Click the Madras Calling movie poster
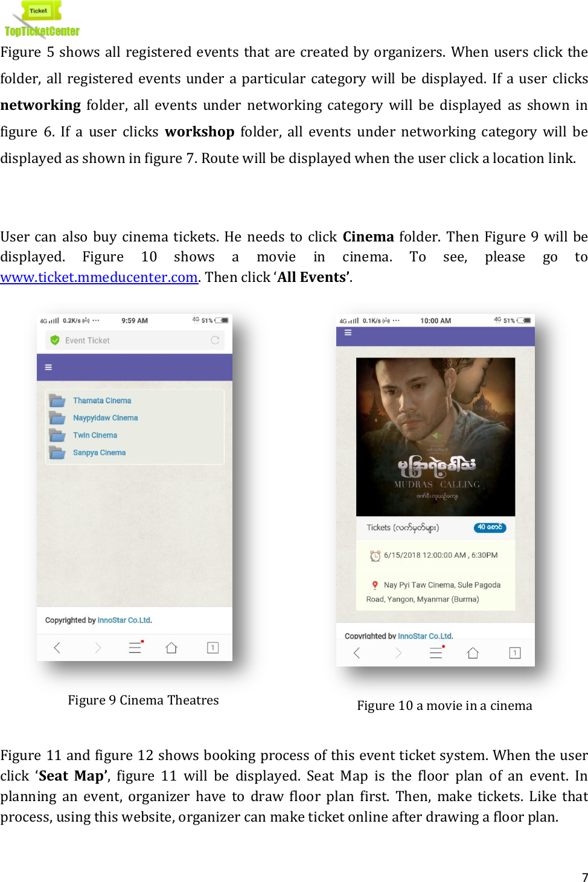Screen dimensions: 588x882 point(436,437)
